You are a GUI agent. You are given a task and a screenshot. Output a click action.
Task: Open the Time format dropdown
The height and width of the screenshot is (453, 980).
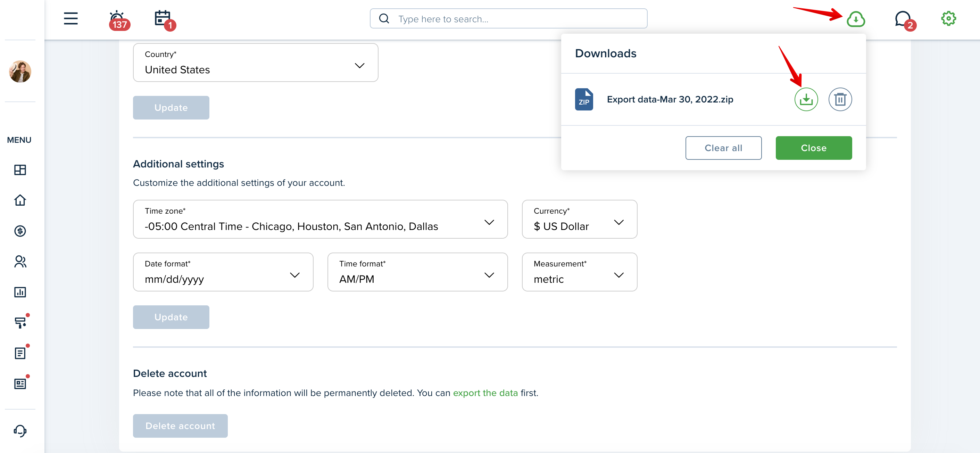417,272
